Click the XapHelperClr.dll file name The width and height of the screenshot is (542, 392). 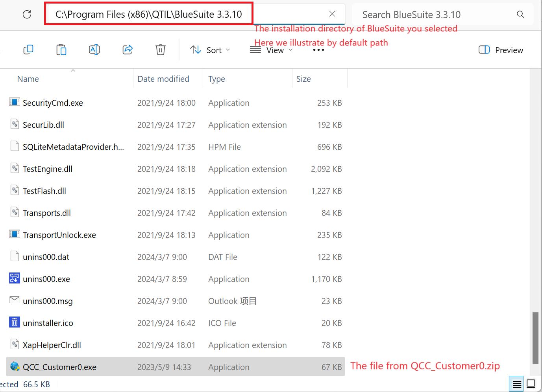coord(52,345)
